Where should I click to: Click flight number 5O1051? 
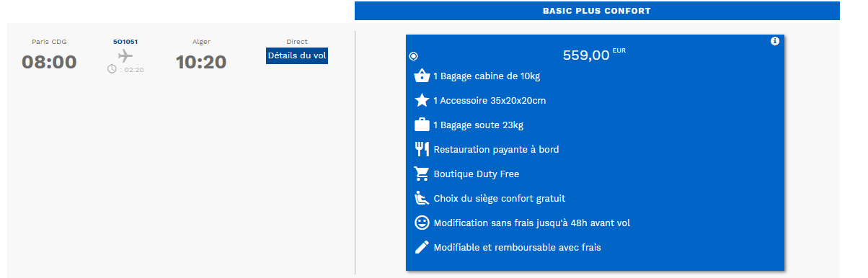point(125,42)
